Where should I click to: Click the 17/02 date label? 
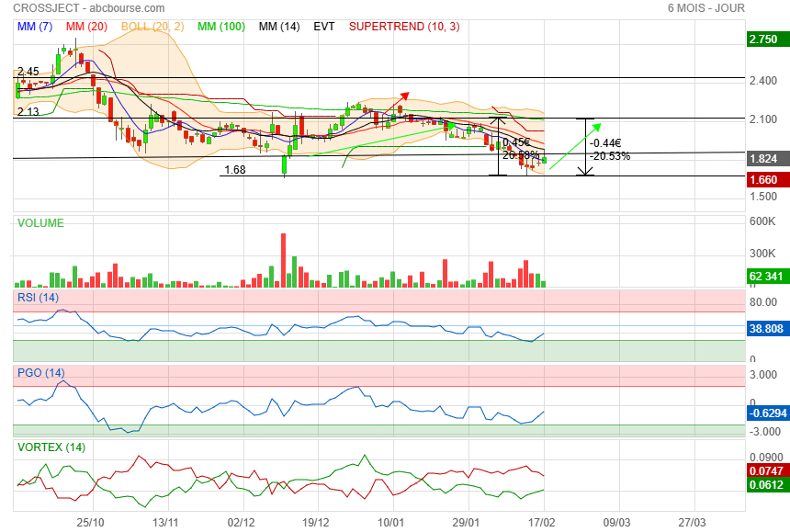pyautogui.click(x=542, y=523)
